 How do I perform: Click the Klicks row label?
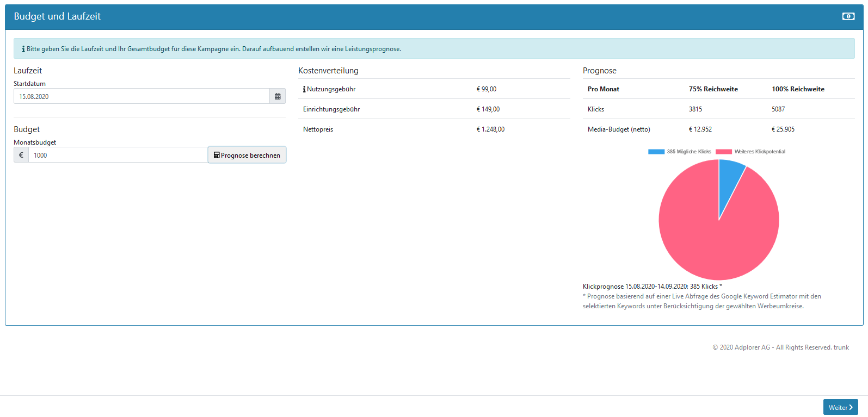point(596,109)
